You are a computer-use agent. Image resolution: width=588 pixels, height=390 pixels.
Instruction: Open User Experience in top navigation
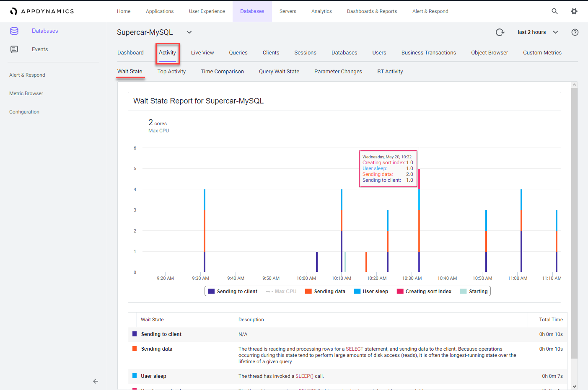pos(207,11)
